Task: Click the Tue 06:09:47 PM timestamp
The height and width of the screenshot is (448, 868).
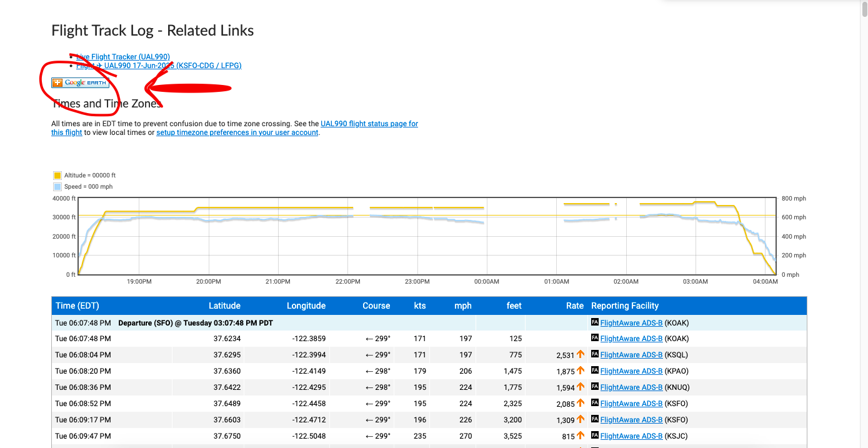Action: 83,436
